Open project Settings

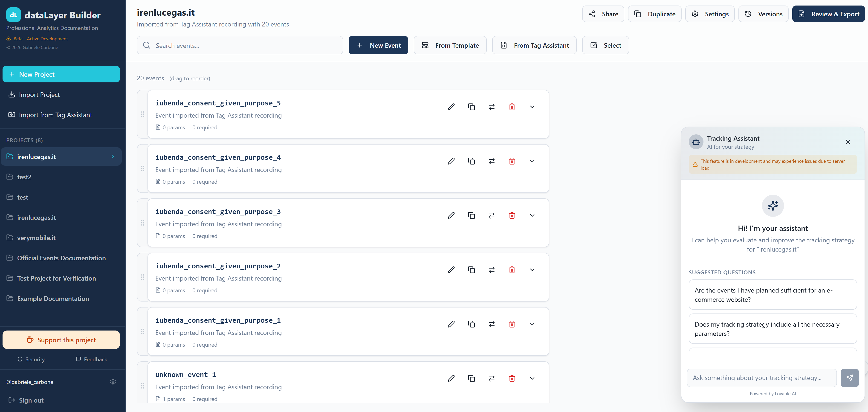[x=710, y=14]
